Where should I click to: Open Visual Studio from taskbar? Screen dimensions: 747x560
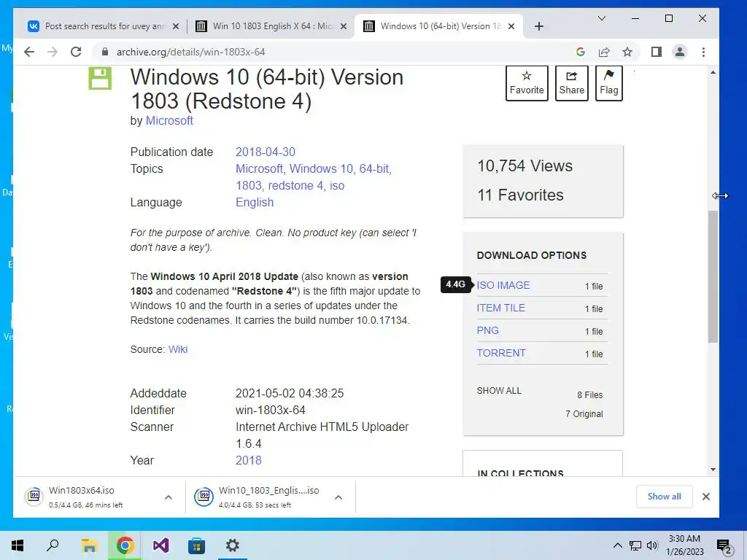coord(161,545)
